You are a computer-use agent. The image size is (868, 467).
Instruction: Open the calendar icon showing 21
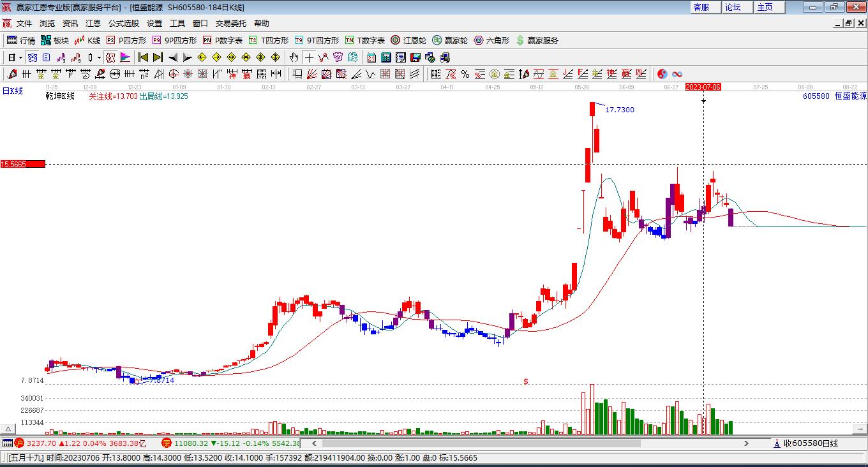point(371,57)
